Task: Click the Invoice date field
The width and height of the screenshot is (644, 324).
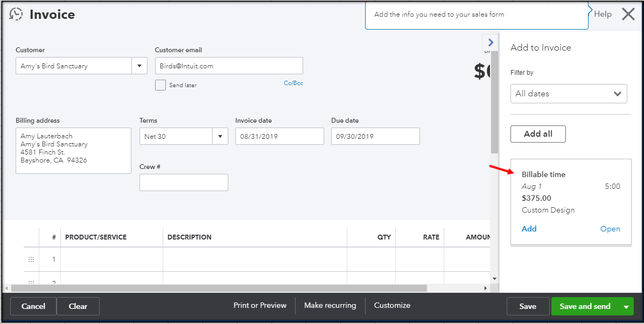Action: click(x=279, y=136)
